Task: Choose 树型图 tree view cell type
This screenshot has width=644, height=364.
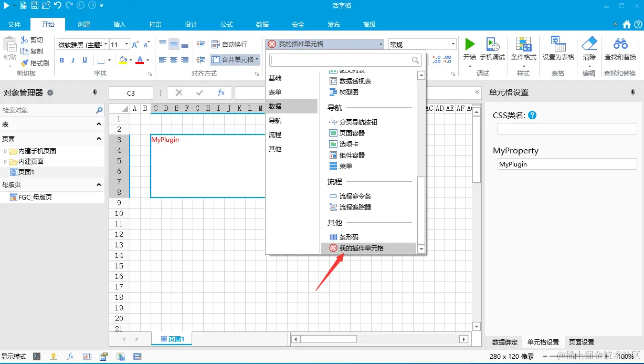Action: click(x=344, y=92)
